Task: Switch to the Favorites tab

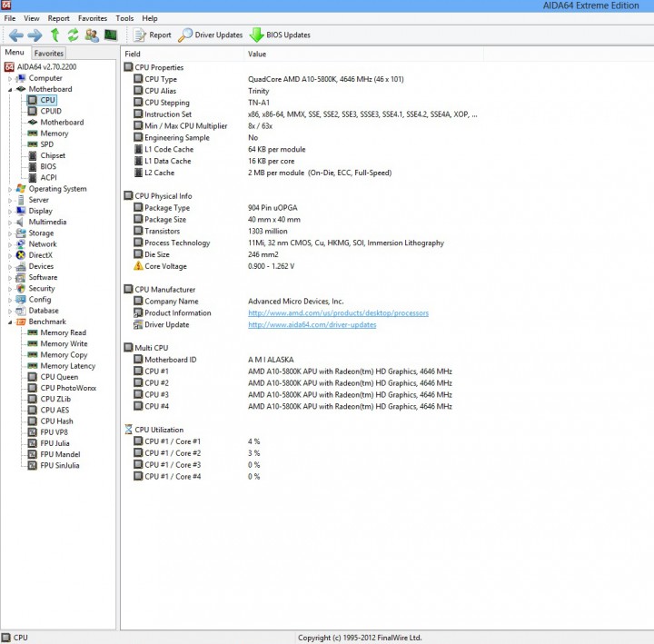Action: (49, 54)
